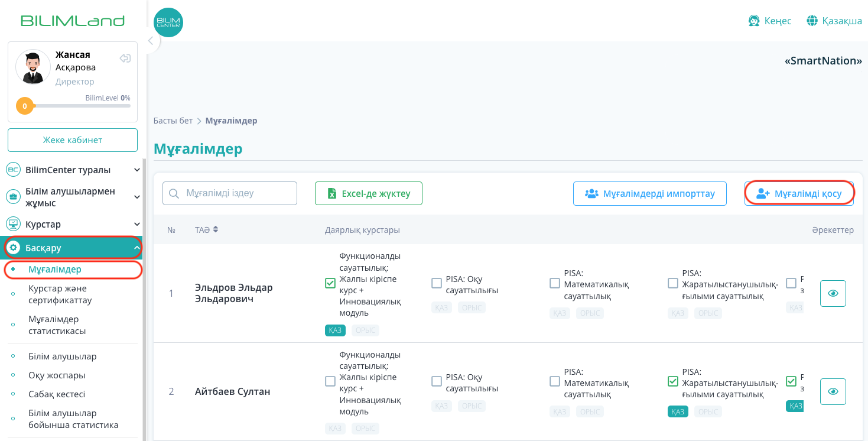The image size is (868, 441).
Task: Expand the BilimCenter туралы menu
Action: click(136, 170)
